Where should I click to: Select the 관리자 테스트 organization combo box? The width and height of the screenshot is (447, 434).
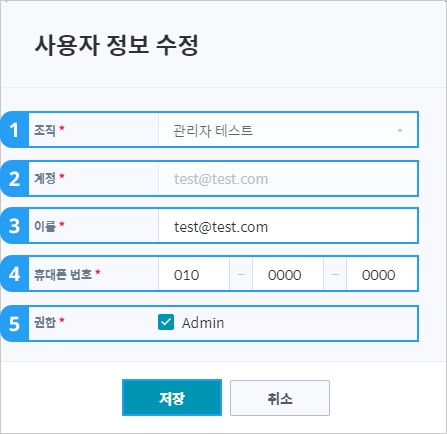pos(288,130)
